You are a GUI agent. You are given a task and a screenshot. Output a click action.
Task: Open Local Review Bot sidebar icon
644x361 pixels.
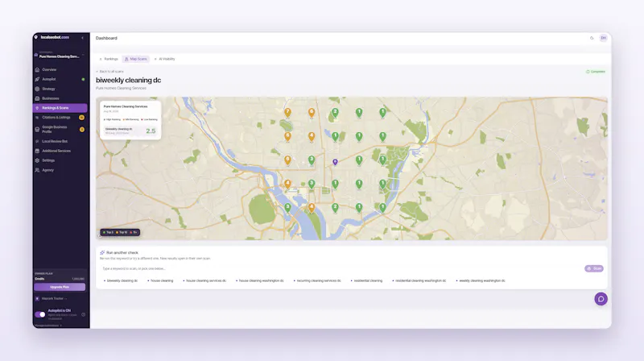coord(37,141)
